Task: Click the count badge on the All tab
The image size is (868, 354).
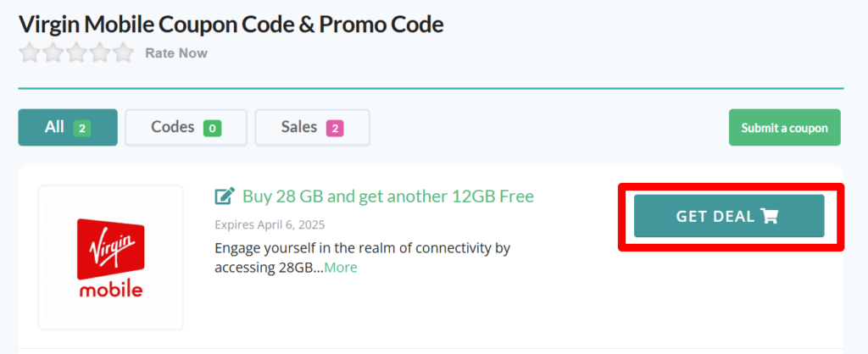Action: [81, 129]
